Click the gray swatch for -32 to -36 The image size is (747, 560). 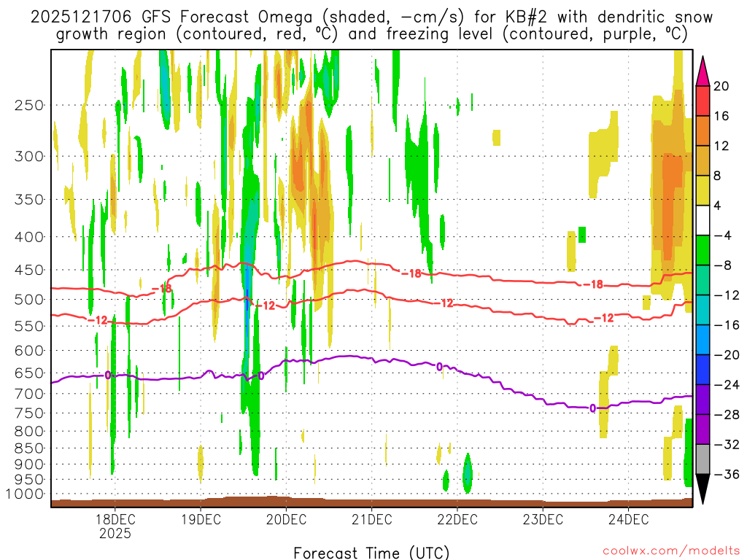[703, 459]
